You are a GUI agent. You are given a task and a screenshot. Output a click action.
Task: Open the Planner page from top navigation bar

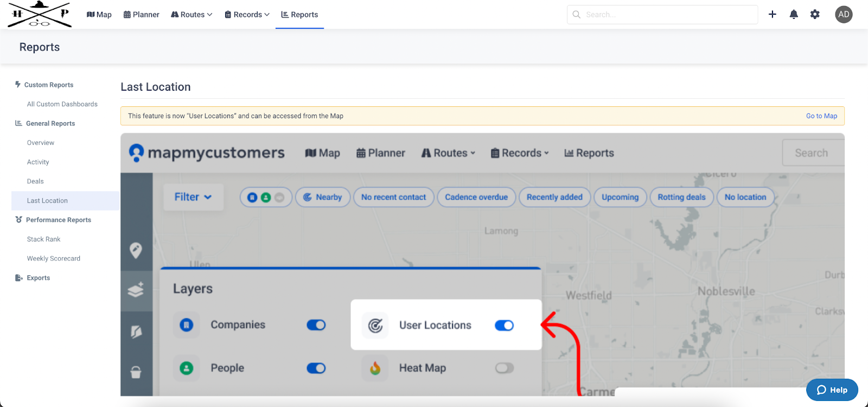click(142, 15)
